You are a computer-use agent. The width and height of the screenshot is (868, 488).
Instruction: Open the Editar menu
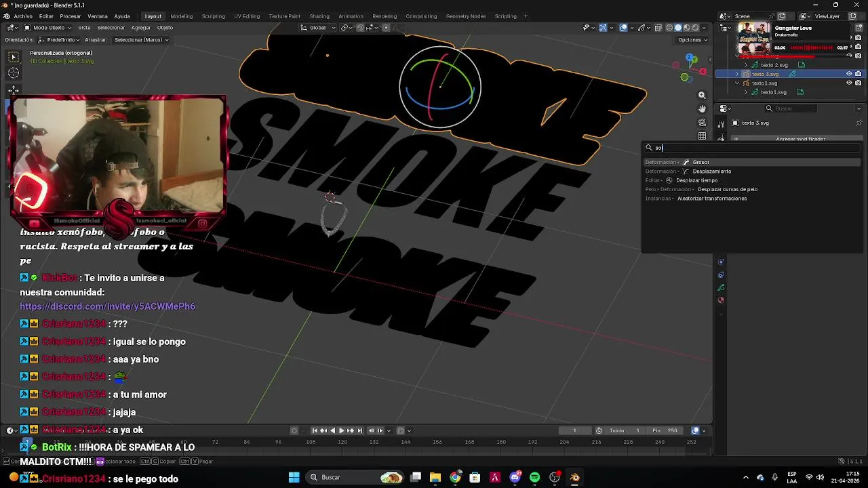click(46, 16)
